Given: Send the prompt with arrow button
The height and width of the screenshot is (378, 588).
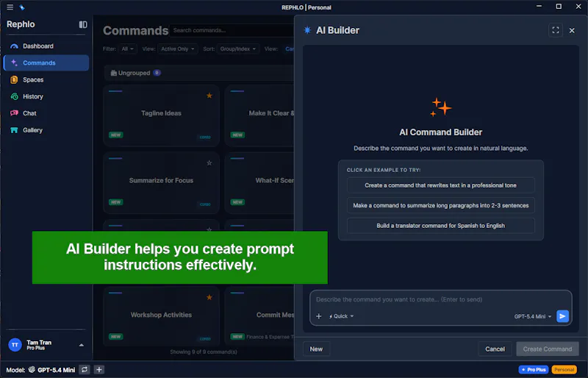Looking at the screenshot, I should pos(562,316).
